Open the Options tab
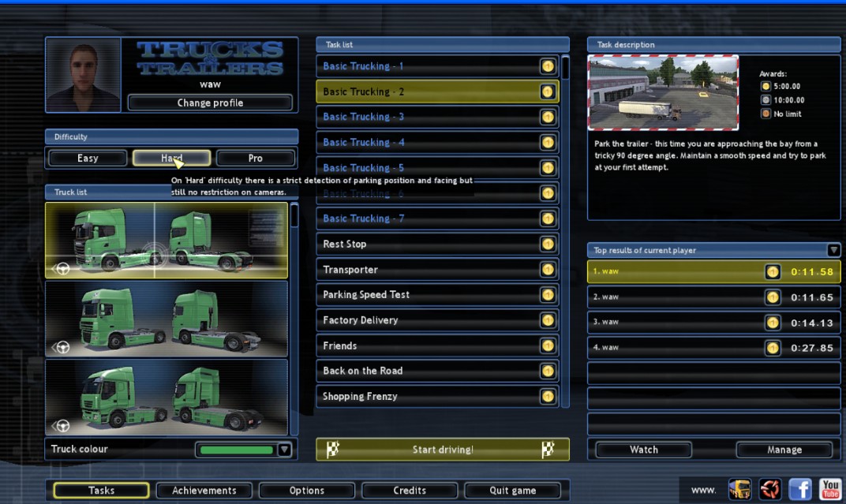Viewport: 846px width, 504px height. [x=306, y=491]
